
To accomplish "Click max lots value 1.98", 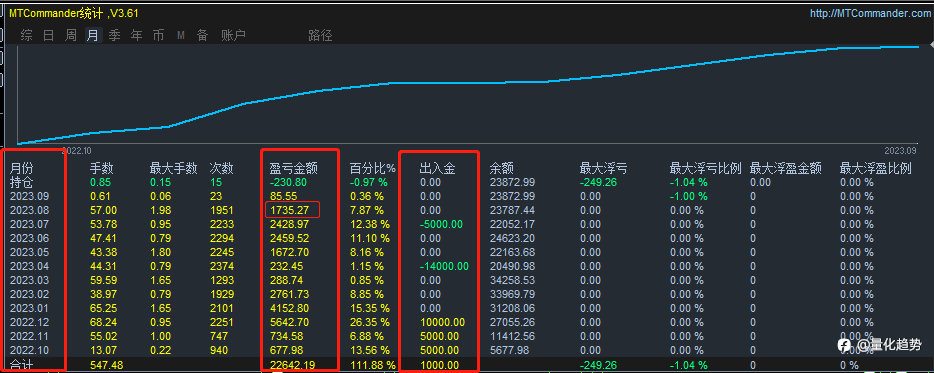I will click(160, 210).
